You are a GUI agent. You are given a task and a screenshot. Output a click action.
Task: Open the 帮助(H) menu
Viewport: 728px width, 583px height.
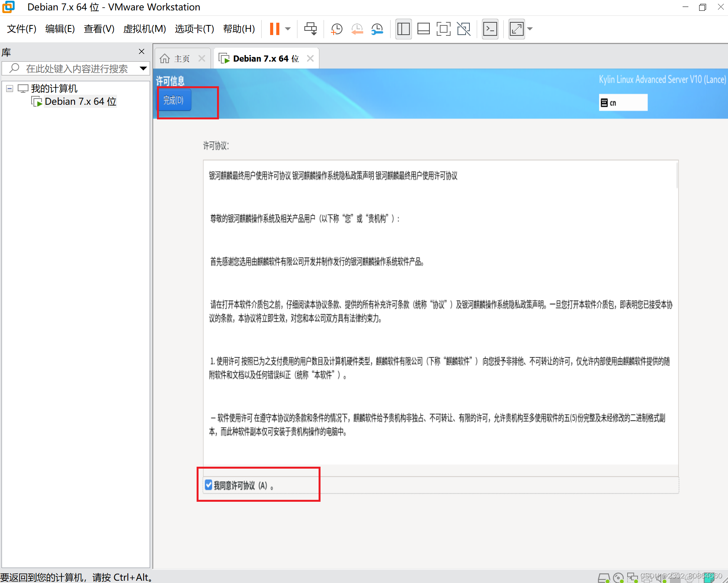pos(239,29)
